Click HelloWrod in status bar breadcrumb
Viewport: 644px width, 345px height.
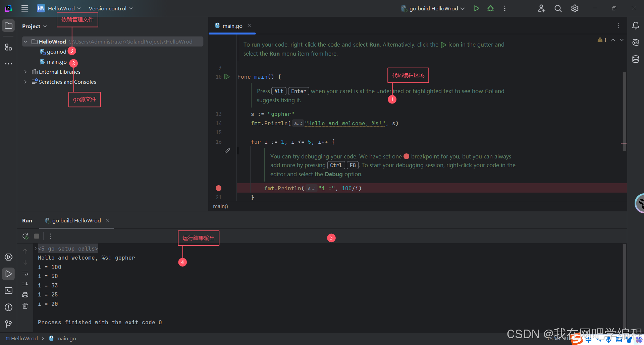tap(22, 338)
